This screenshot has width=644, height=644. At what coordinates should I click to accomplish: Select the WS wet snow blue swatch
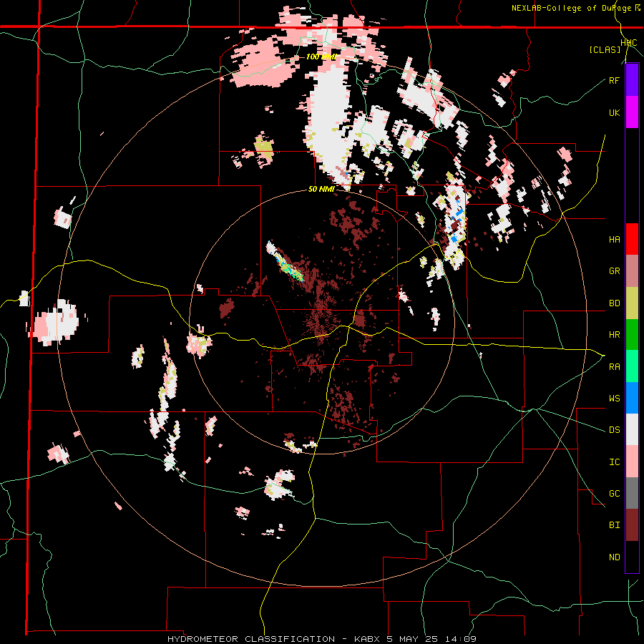pyautogui.click(x=632, y=398)
